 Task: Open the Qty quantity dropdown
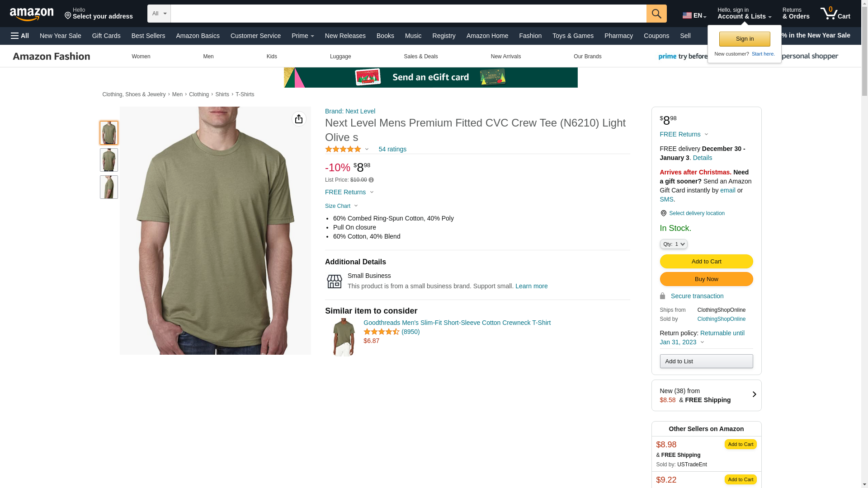tap(673, 244)
